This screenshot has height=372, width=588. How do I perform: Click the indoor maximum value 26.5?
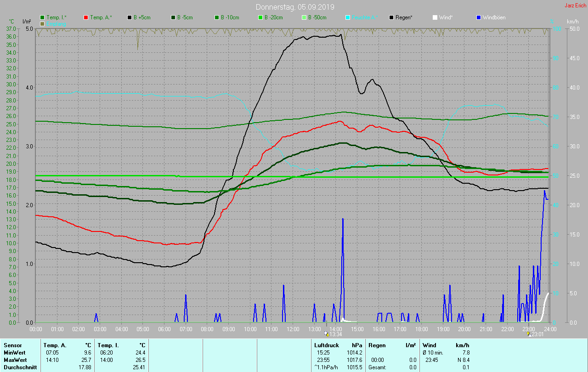[140, 360]
